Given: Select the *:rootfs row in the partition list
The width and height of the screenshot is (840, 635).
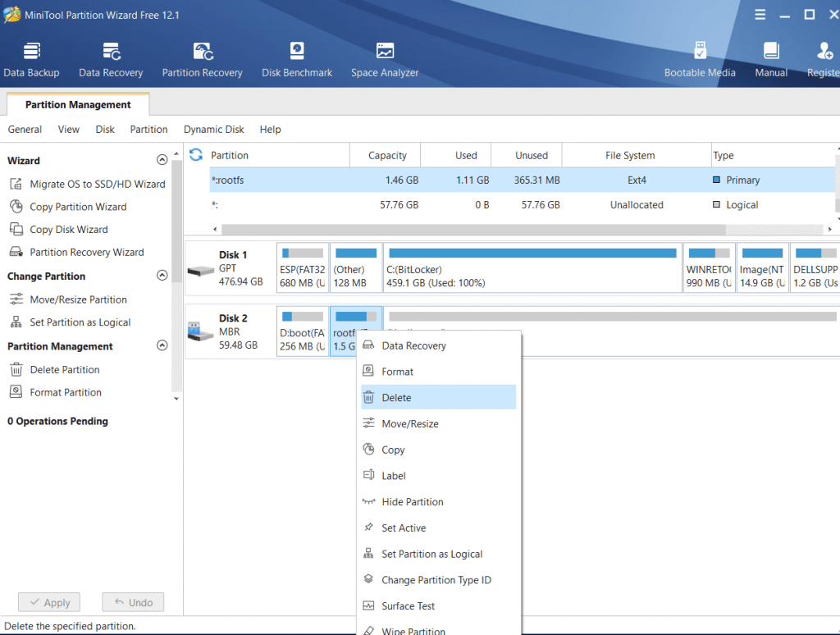Looking at the screenshot, I should (523, 180).
